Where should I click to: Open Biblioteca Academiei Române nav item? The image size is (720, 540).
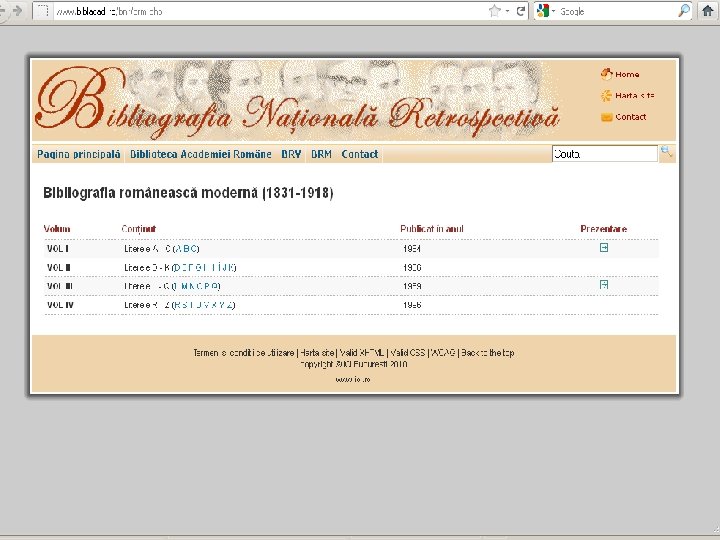pyautogui.click(x=201, y=154)
